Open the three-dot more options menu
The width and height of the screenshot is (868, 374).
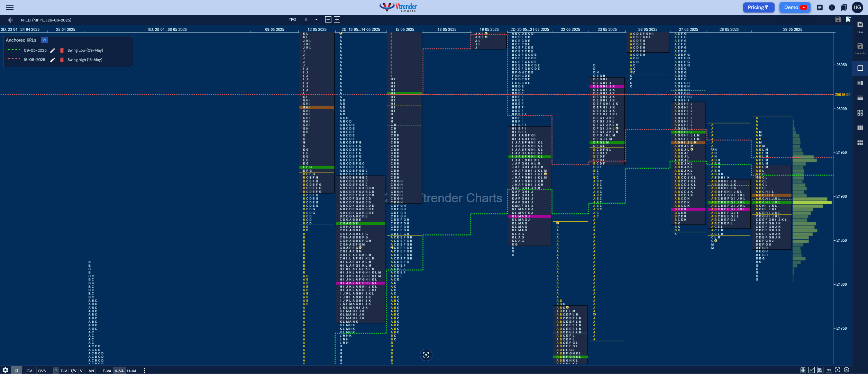pos(144,371)
